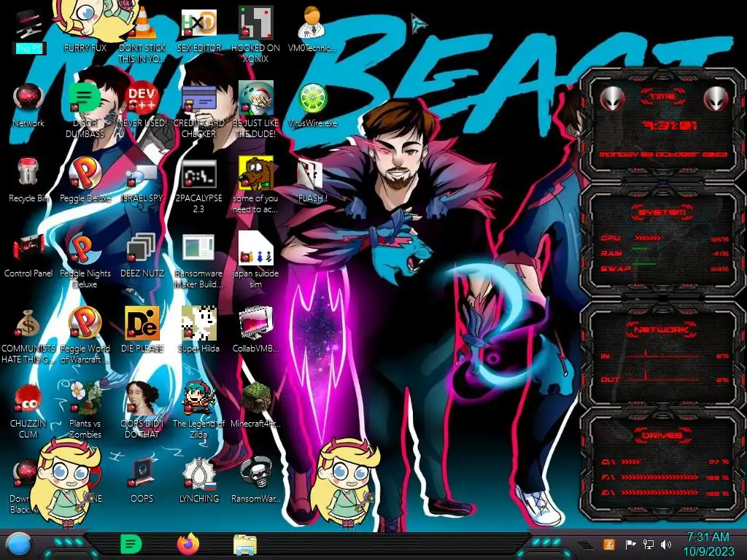Click the RAM usage reading

[721, 254]
